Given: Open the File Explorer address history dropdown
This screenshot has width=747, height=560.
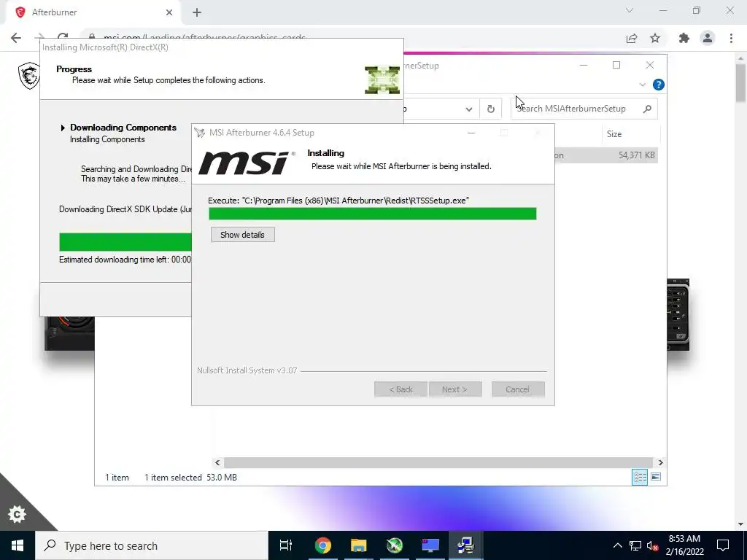Looking at the screenshot, I should 469,109.
